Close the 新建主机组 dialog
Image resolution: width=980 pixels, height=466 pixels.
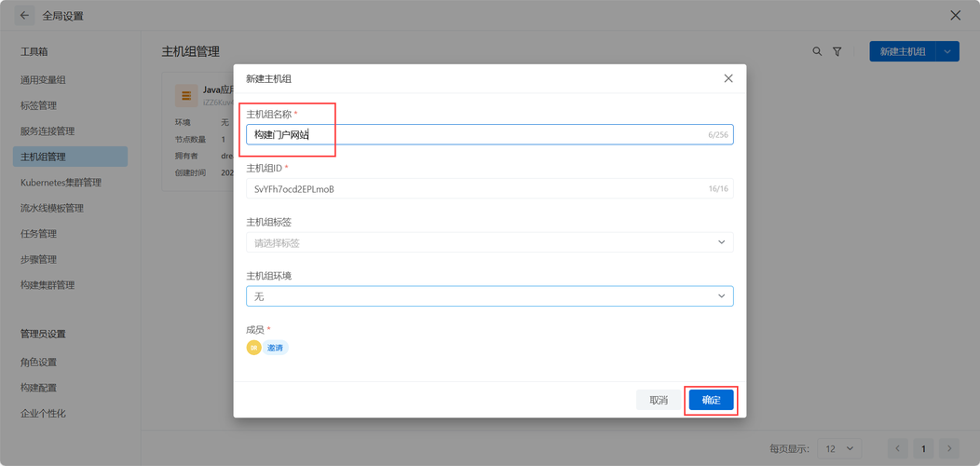(x=728, y=79)
